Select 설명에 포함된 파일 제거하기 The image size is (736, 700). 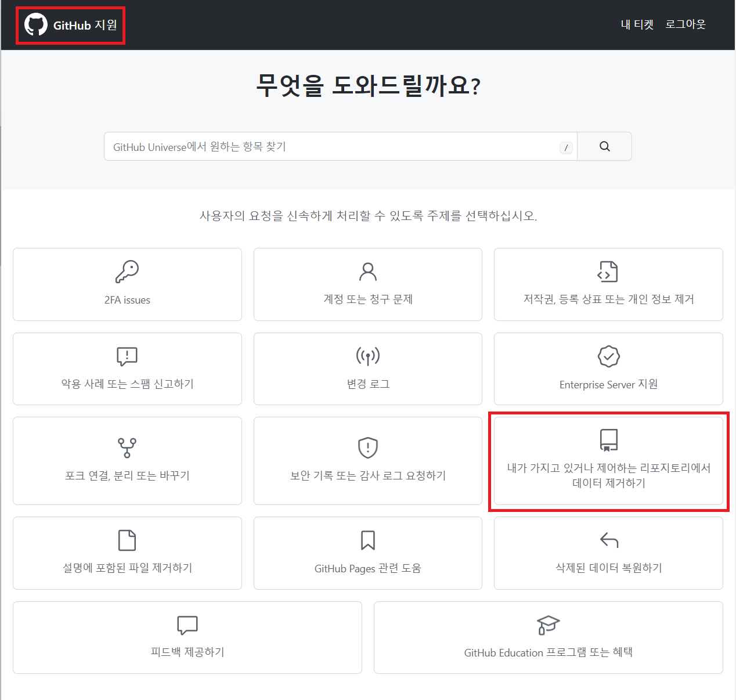[127, 553]
